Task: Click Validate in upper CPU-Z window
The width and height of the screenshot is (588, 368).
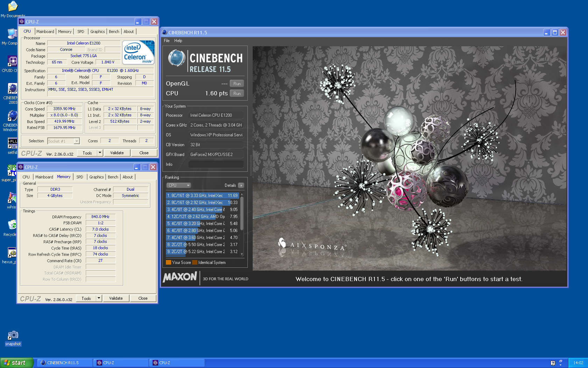Action: [x=117, y=153]
